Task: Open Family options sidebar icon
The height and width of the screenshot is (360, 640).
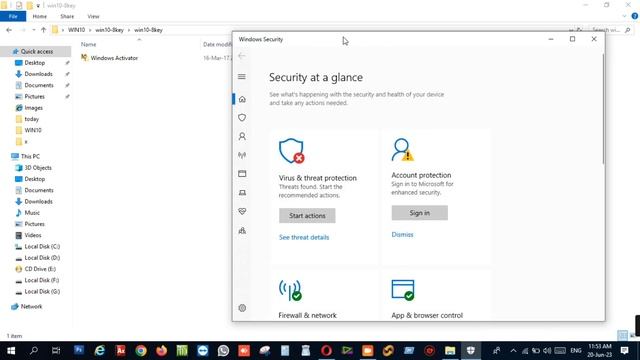Action: (242, 231)
